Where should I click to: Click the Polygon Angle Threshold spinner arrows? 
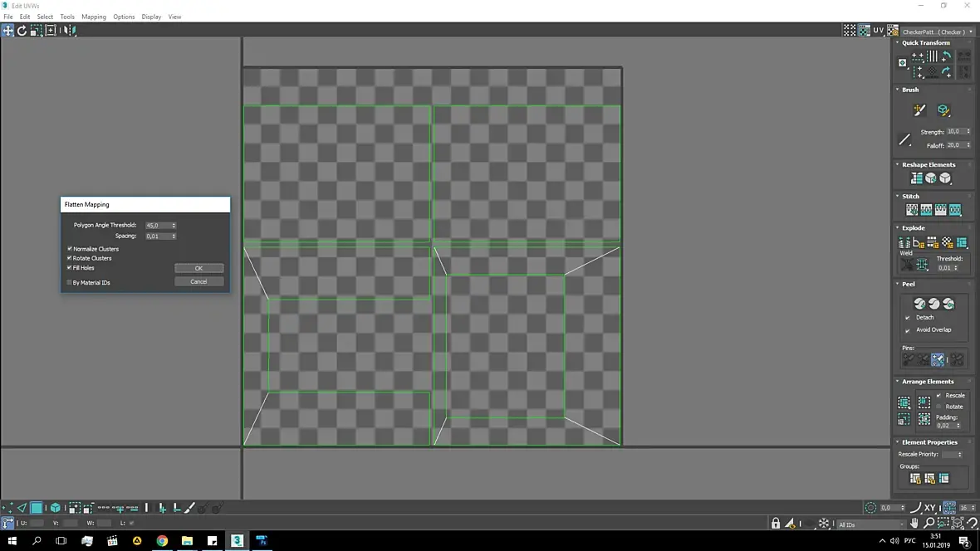174,226
